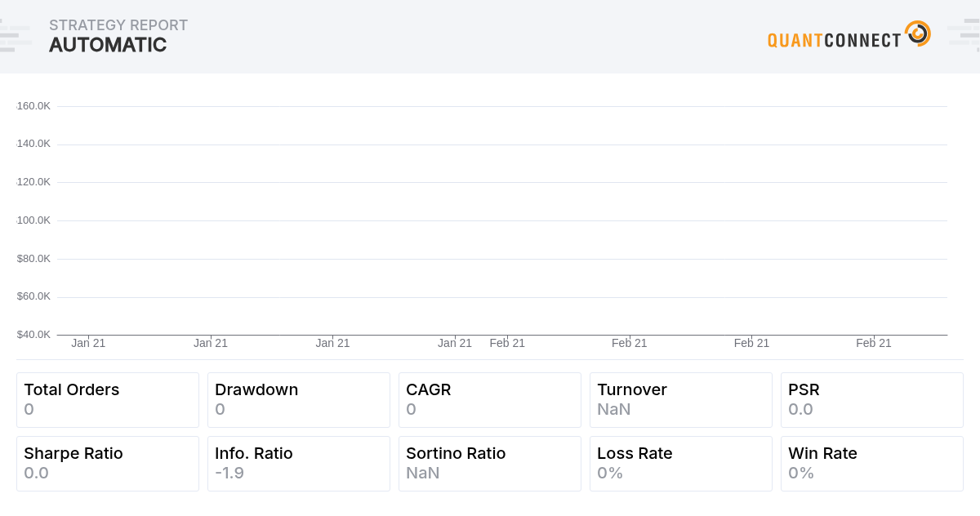Viewport: 980px width, 516px height.
Task: Select the Total Orders stat card
Action: pyautogui.click(x=108, y=400)
